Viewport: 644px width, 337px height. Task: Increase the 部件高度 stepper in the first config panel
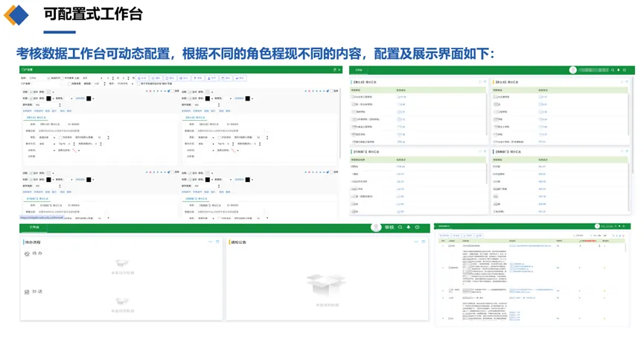click(x=60, y=104)
